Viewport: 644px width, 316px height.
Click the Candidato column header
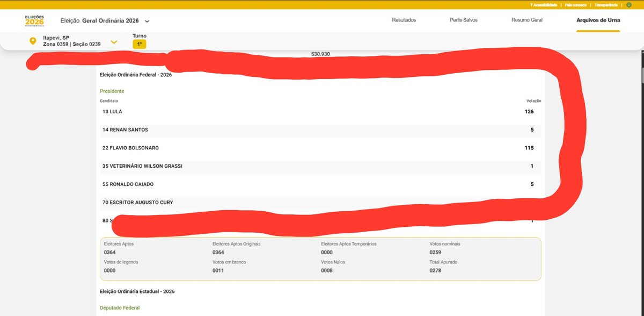click(109, 101)
